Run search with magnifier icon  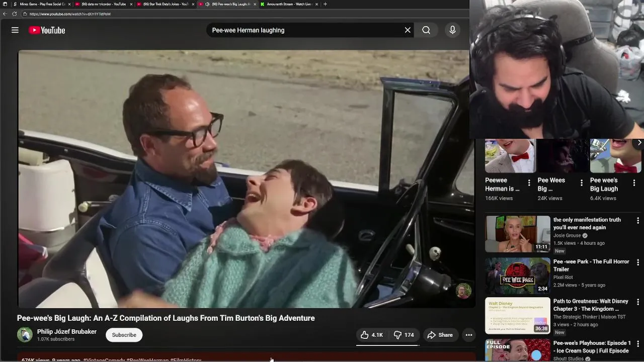(426, 30)
